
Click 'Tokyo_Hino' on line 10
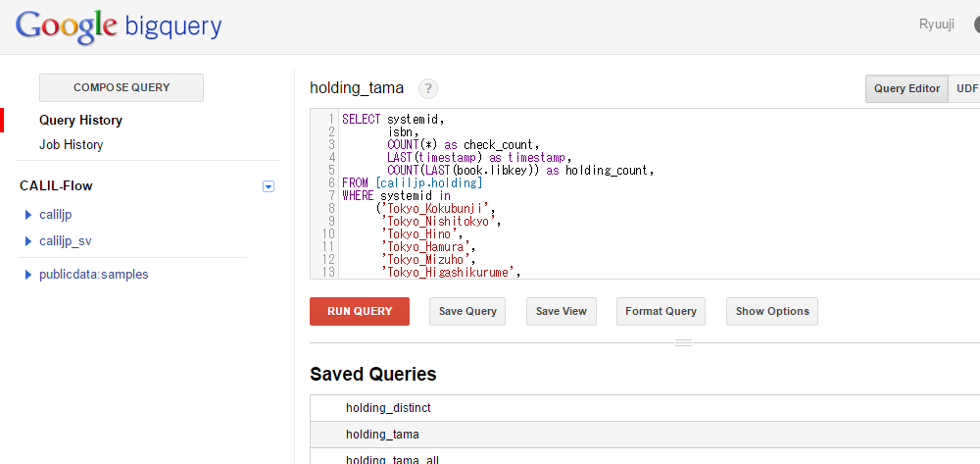point(421,233)
